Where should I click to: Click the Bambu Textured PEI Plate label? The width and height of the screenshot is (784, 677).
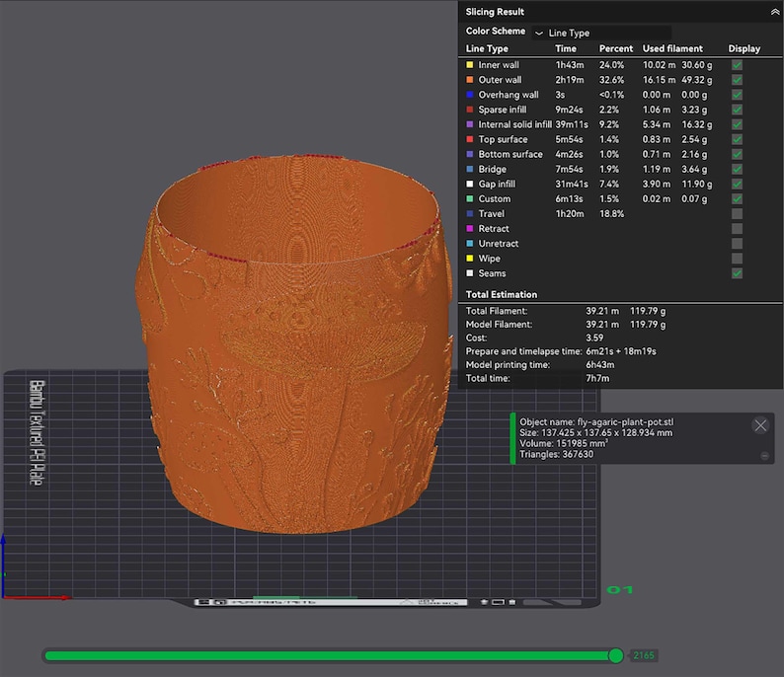[x=37, y=432]
